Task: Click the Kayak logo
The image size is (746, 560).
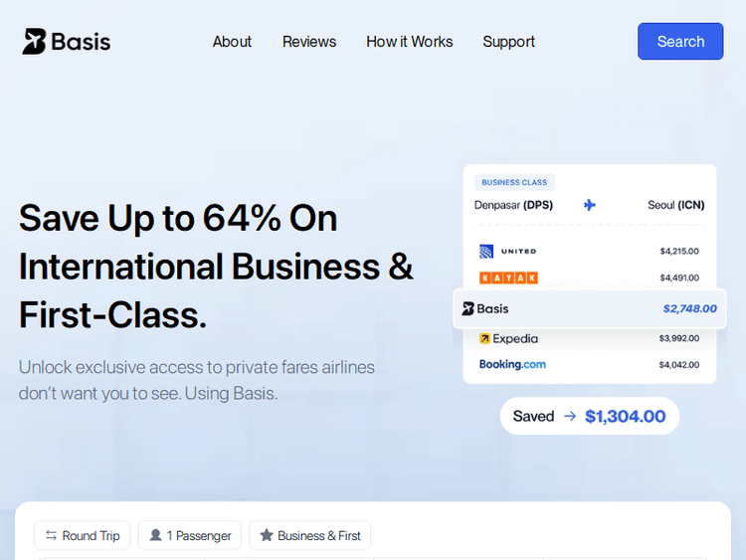Action: pos(508,278)
